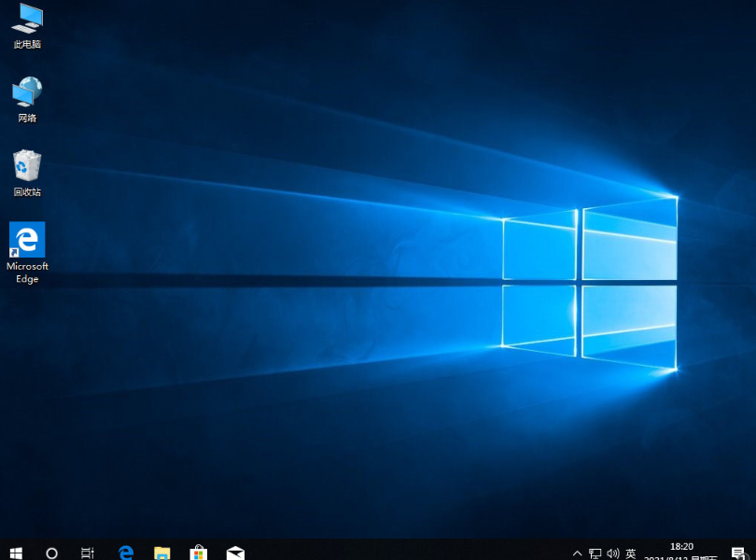This screenshot has height=560, width=756.
Task: Open Task View on the taskbar
Action: point(87,553)
